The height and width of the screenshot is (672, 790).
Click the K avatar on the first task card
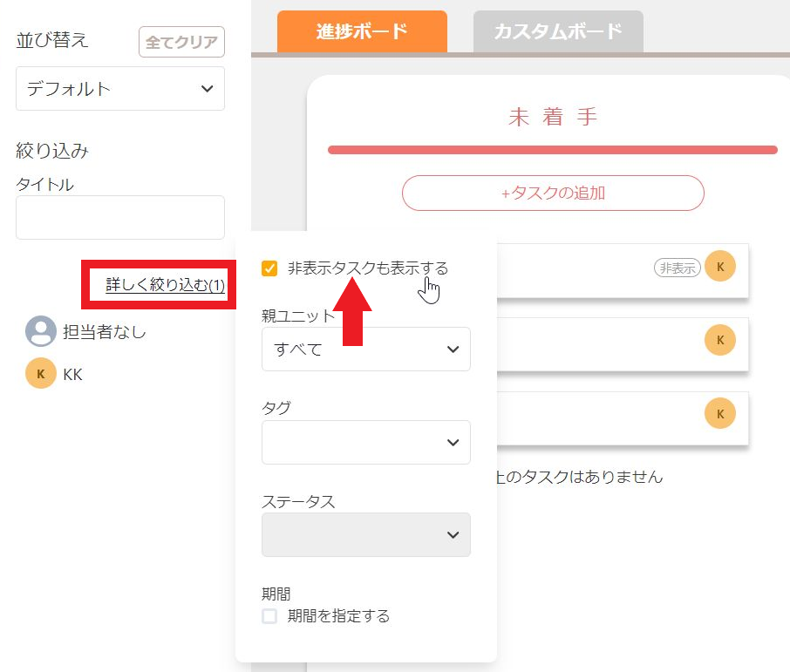point(719,268)
